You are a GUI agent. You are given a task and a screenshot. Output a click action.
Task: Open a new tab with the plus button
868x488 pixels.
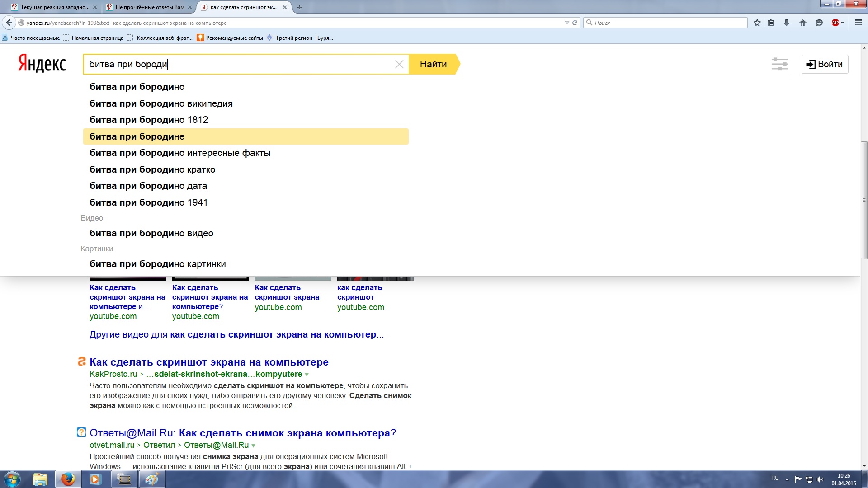pos(299,7)
